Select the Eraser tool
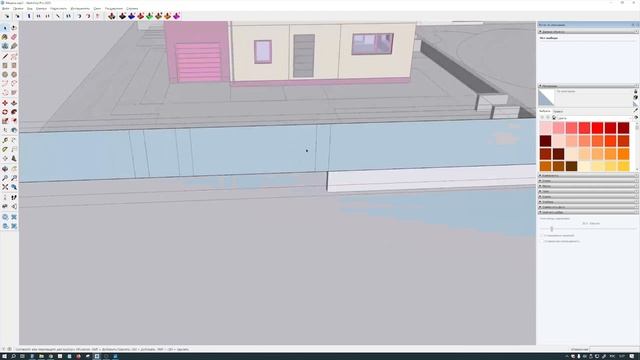This screenshot has width=640, height=360. [x=14, y=37]
